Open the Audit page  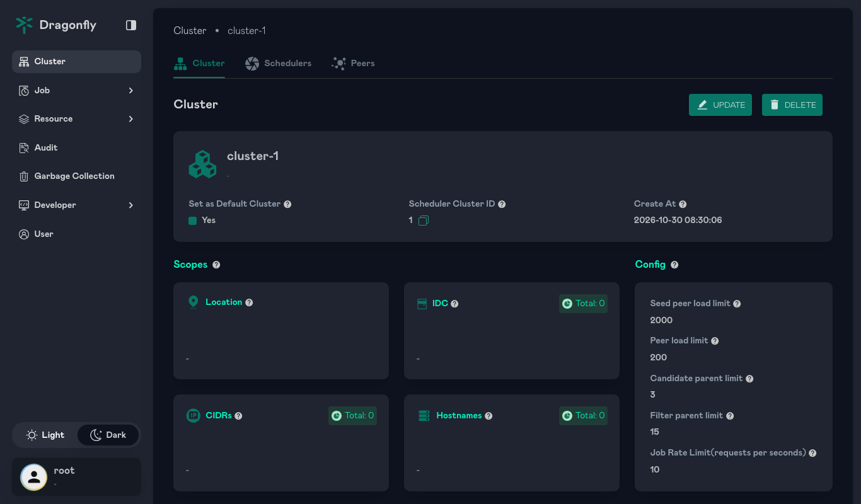(x=76, y=148)
